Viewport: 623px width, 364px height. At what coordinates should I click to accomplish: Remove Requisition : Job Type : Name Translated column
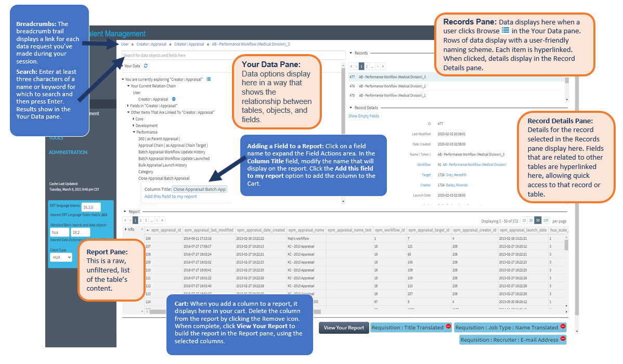click(x=563, y=327)
